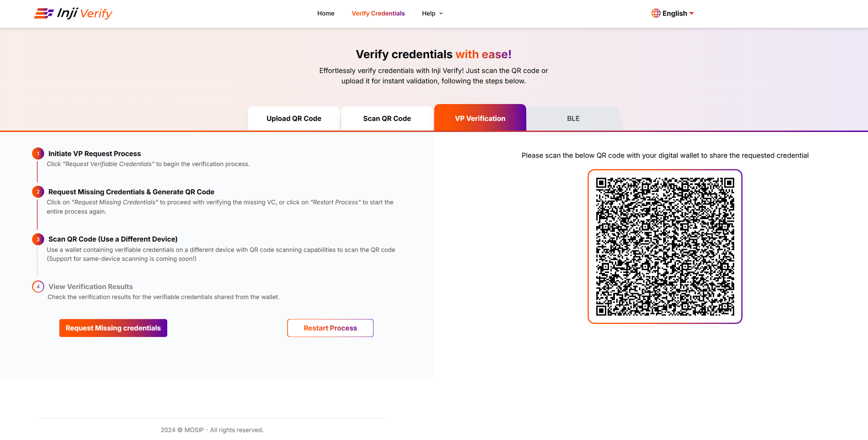Click the Initiate VP Request Process heading
Screen dimensions: 868x440
pyautogui.click(x=94, y=154)
